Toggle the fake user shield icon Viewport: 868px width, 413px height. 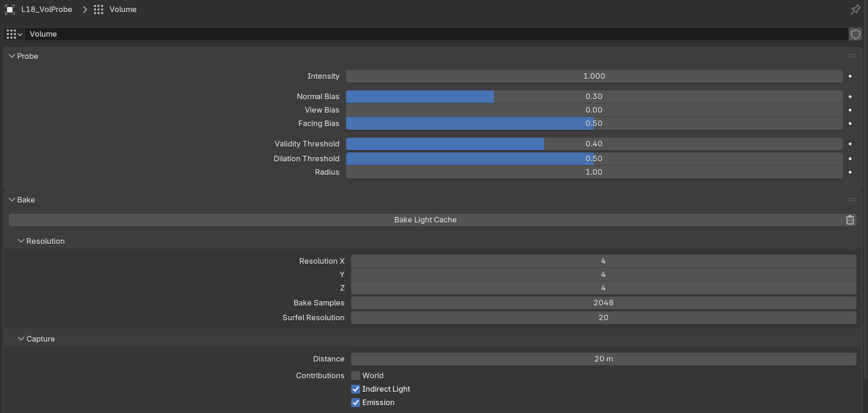pyautogui.click(x=855, y=34)
